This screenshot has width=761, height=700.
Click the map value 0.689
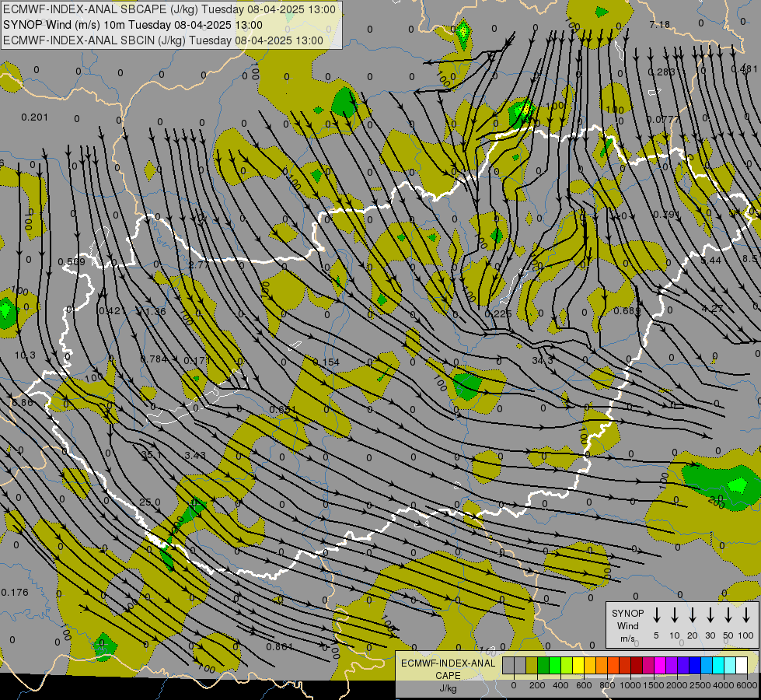(x=627, y=310)
